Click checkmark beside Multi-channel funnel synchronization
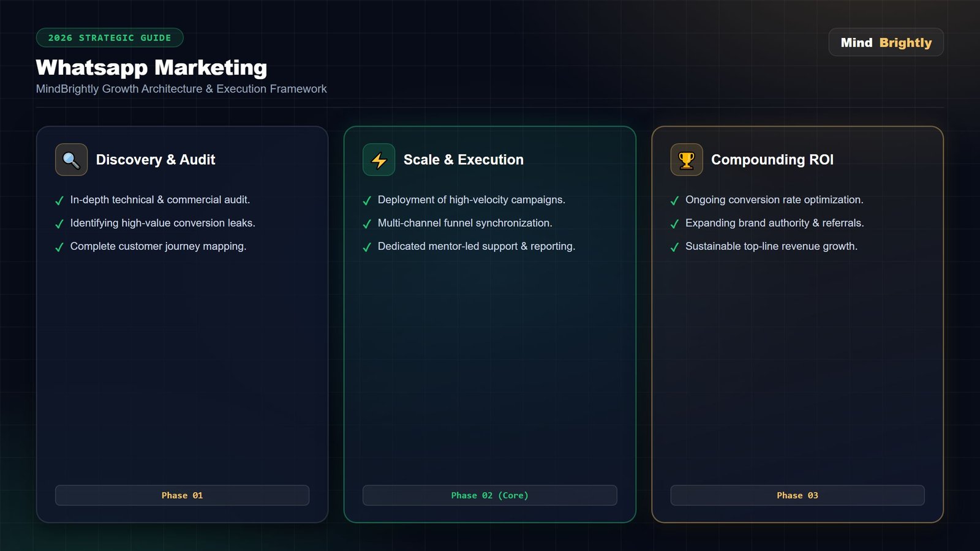The width and height of the screenshot is (980, 551). pos(367,224)
